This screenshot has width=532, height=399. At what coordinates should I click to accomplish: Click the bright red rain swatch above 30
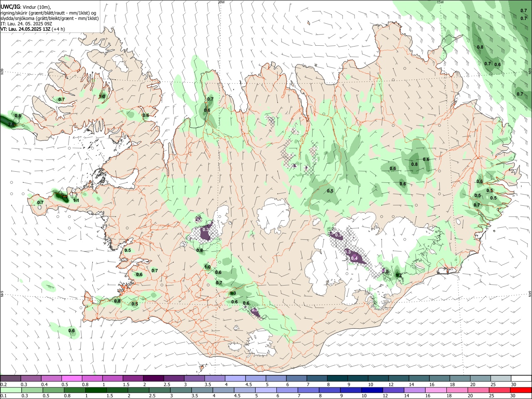click(521, 390)
